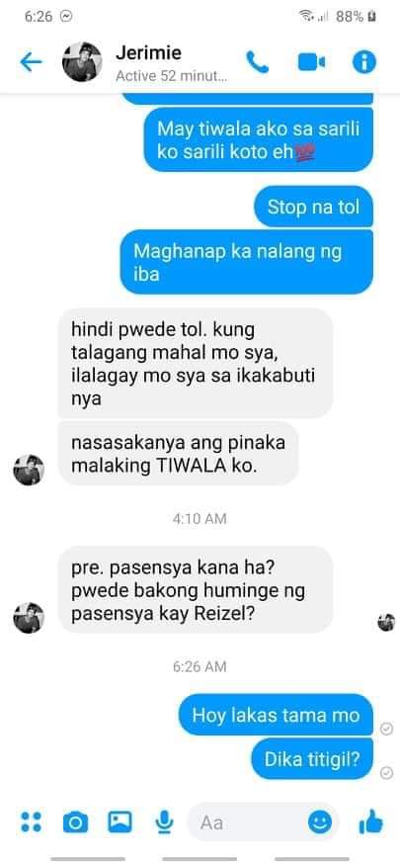Tap the seen-by avatar indicator
This screenshot has width=400, height=868.
click(x=386, y=622)
